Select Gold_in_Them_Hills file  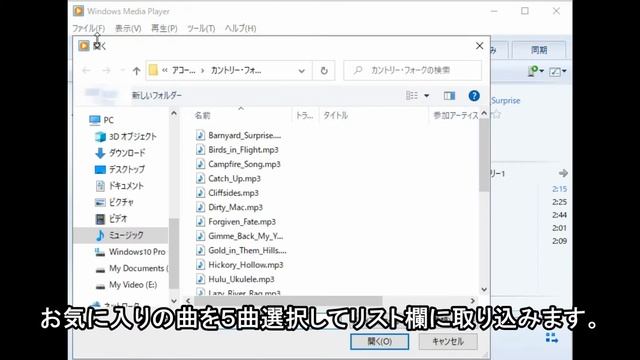coord(241,250)
